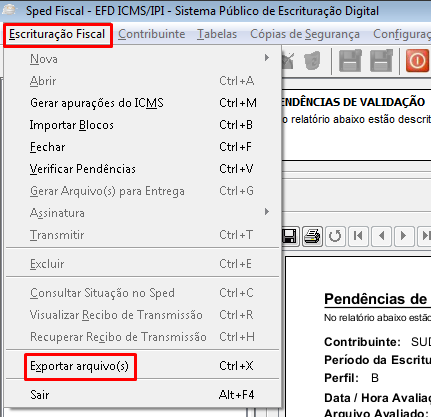Click the first grey floppy disk toolbar icon

click(x=350, y=61)
